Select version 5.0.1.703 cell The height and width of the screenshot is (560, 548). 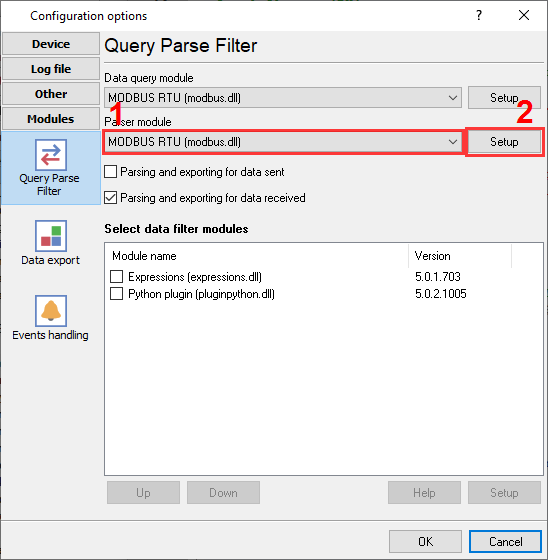tap(438, 276)
